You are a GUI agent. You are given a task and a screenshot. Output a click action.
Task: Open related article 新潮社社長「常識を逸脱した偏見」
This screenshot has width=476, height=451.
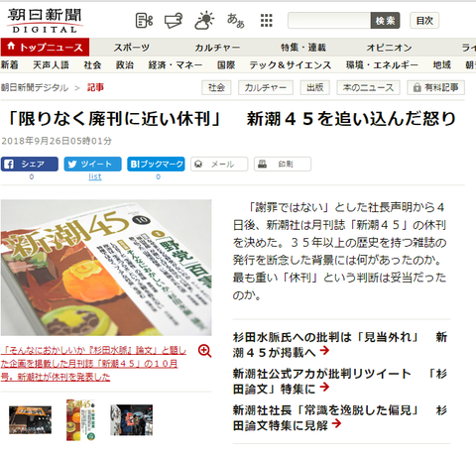coord(340,417)
